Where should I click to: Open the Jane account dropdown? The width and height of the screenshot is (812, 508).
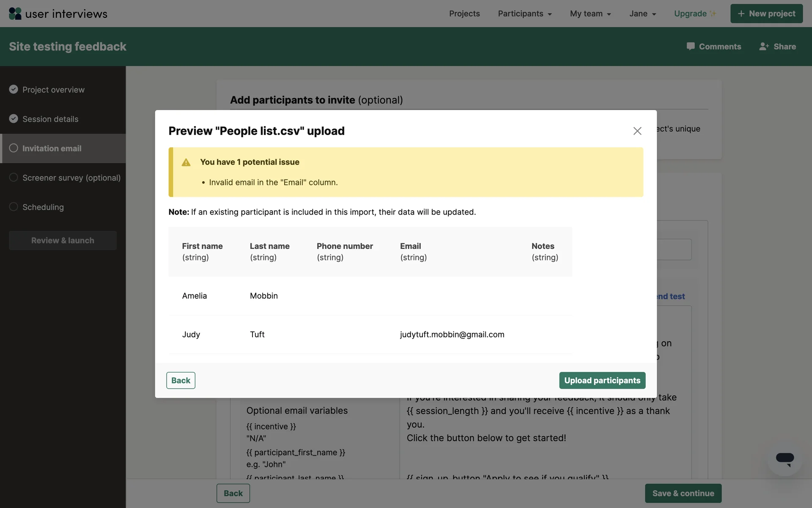[x=642, y=14]
